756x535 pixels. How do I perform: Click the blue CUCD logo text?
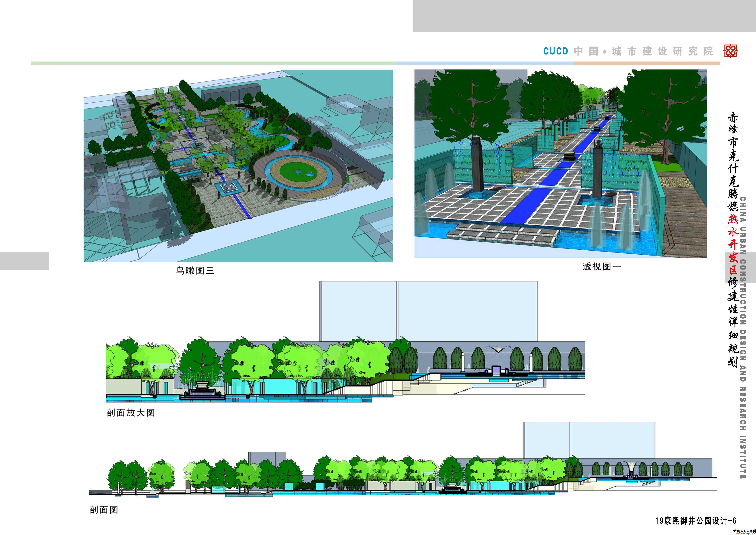(555, 51)
